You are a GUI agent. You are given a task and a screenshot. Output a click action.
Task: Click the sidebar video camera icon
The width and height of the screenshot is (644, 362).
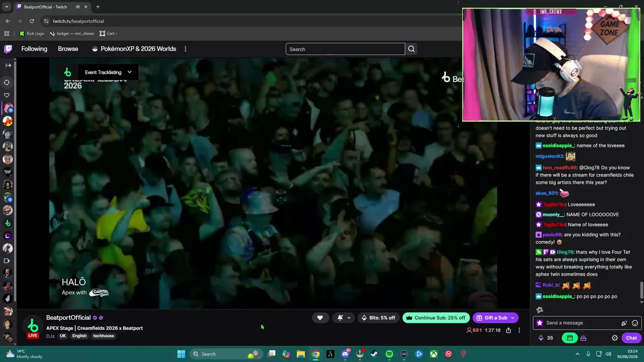pos(7,261)
